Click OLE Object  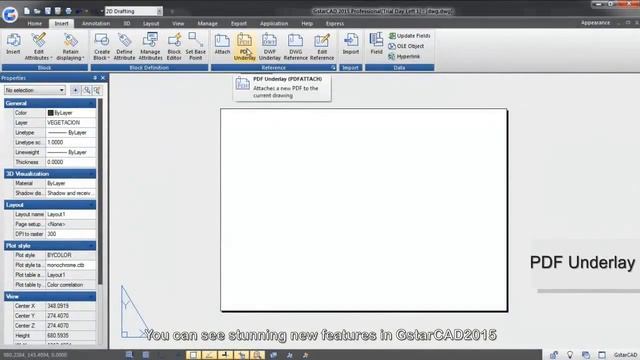(x=406, y=46)
